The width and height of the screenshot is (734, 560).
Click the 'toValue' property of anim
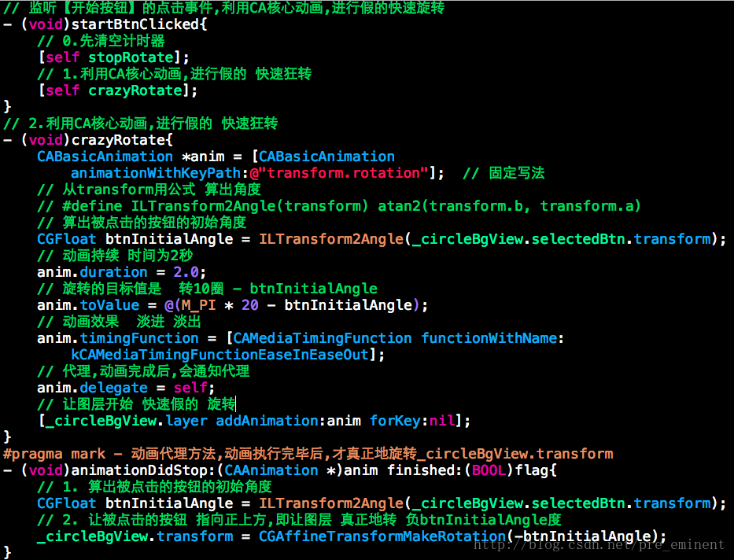tap(109, 305)
